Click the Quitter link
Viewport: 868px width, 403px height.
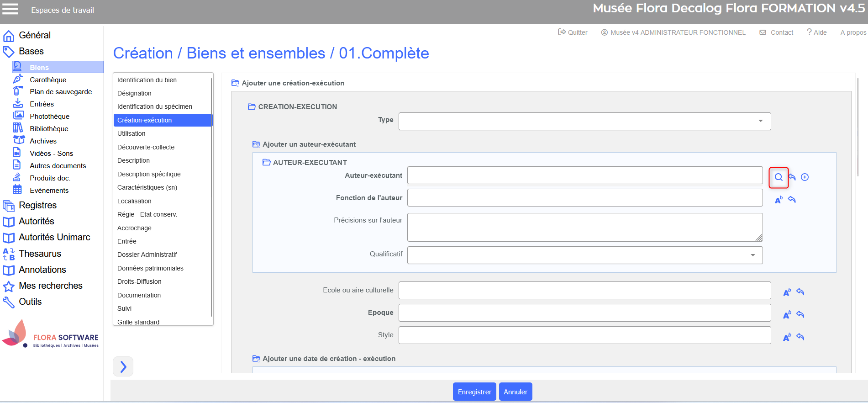(x=573, y=32)
